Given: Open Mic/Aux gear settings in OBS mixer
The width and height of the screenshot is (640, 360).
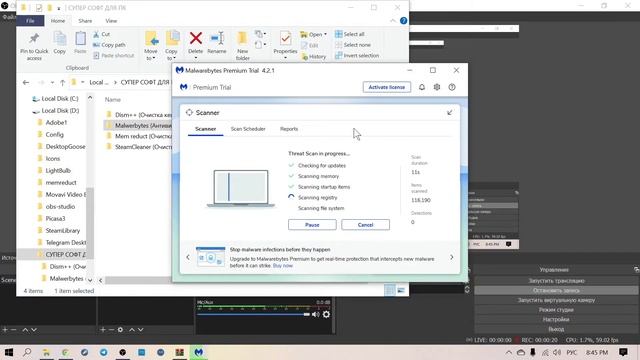Looking at the screenshot, I should tap(326, 314).
